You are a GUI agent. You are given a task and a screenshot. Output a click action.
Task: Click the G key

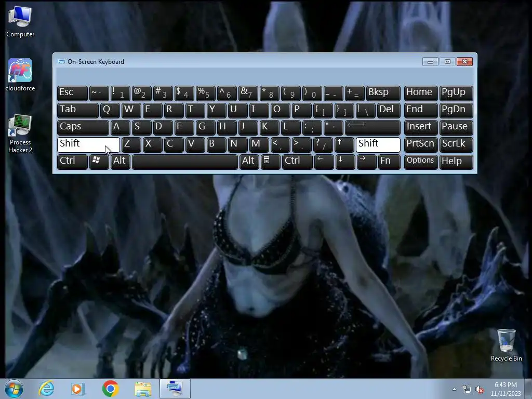[206, 128]
